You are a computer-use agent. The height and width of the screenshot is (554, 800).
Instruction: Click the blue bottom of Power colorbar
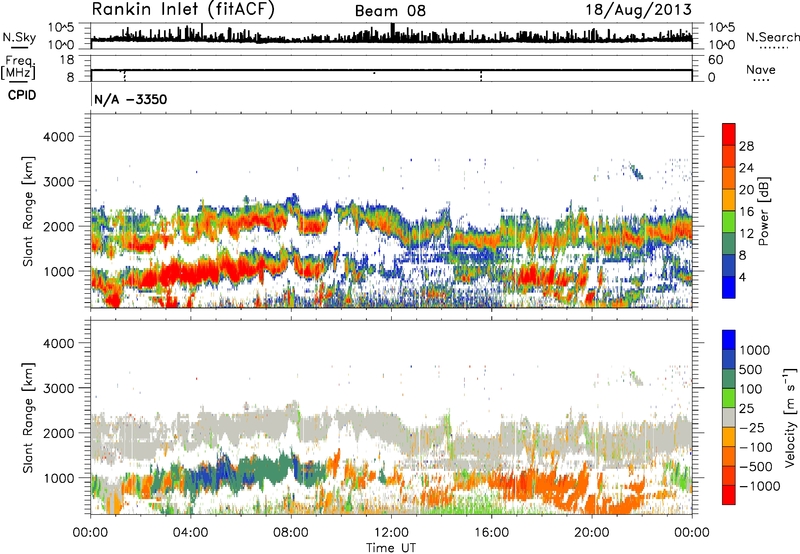click(729, 288)
